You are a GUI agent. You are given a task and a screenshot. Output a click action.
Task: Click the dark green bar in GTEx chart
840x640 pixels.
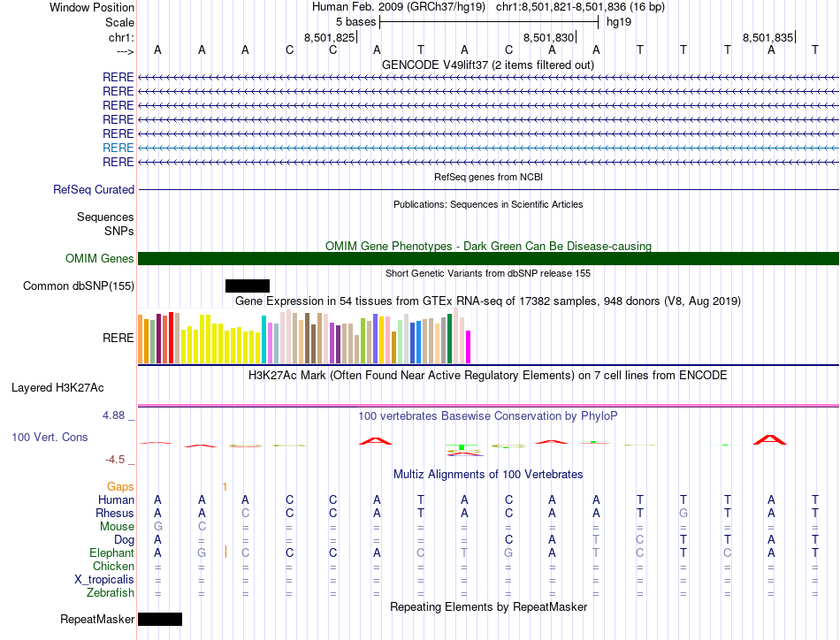coord(450,339)
